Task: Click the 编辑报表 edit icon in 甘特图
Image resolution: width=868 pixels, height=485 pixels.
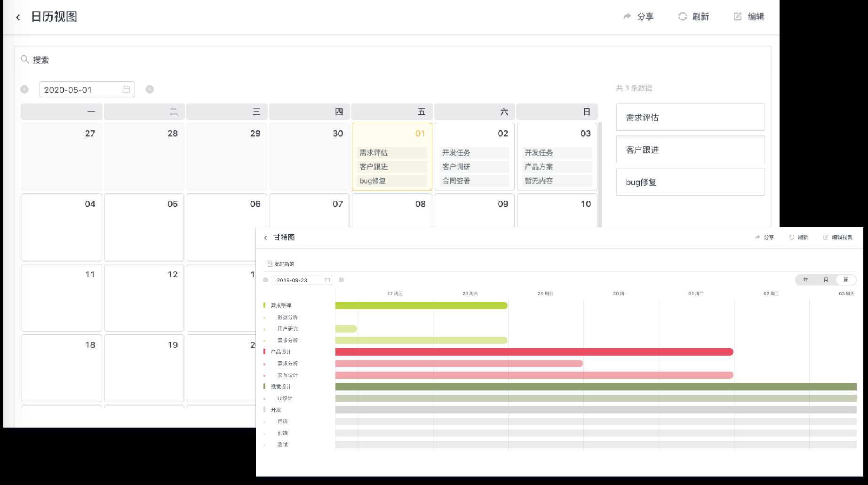Action: tap(826, 237)
